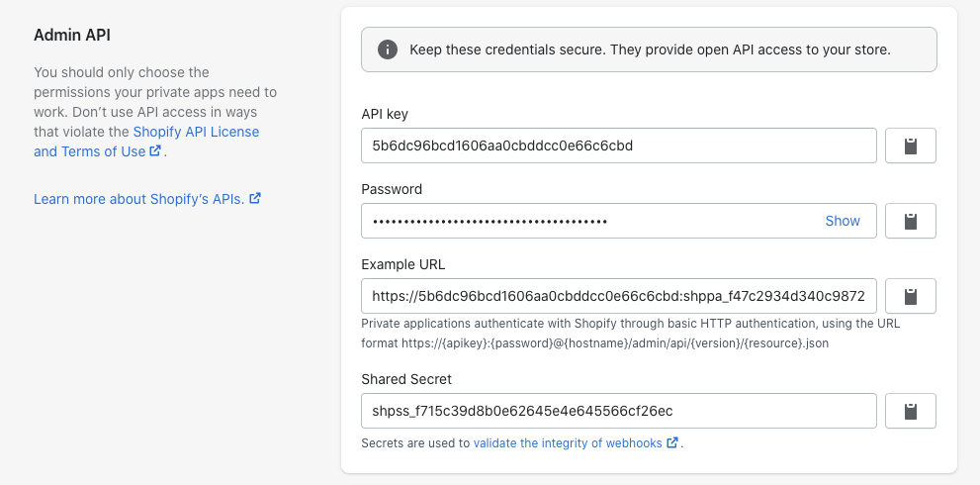Click external-link icon beside Shopify's APIs link
The image size is (980, 485).
(x=255, y=198)
